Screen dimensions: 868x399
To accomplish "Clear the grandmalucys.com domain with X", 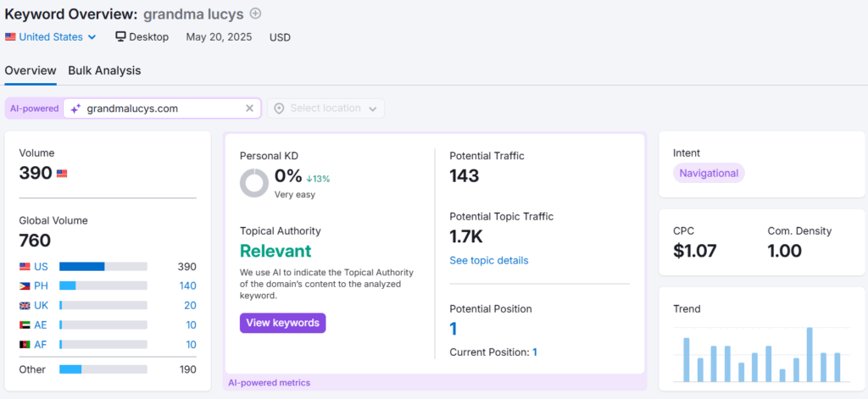I will click(x=250, y=108).
